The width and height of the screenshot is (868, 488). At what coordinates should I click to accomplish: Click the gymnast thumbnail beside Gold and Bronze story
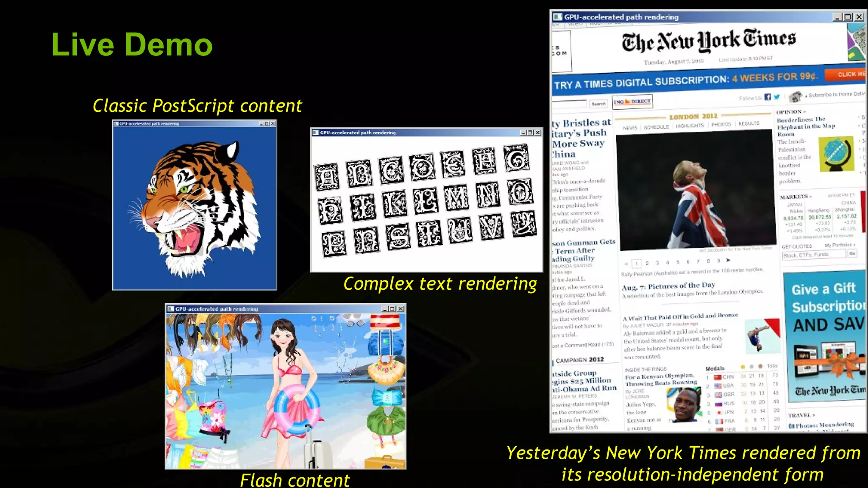(762, 336)
